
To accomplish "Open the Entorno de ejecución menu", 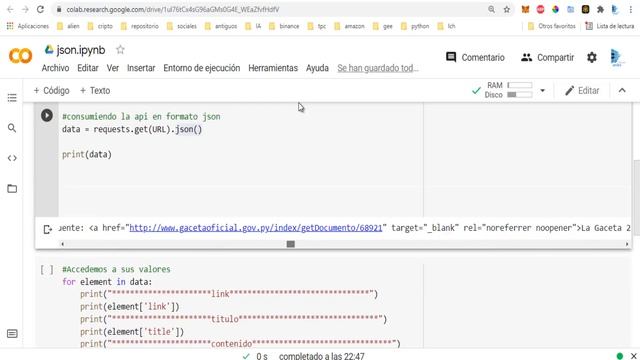I will (202, 68).
